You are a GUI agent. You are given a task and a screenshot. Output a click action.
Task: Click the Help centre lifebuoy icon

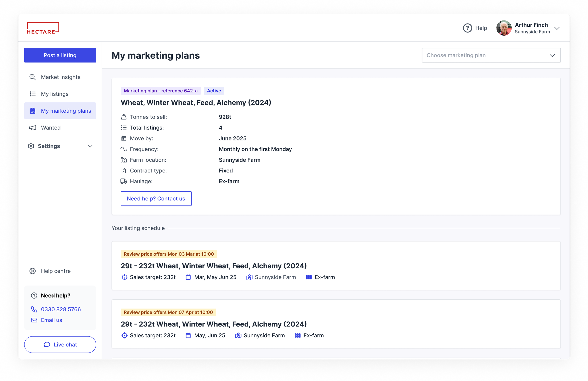click(33, 271)
